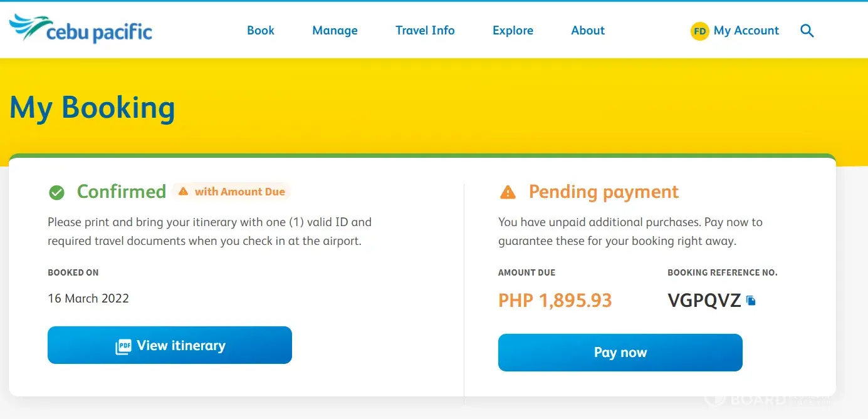Open search with the magnifier icon

tap(807, 31)
